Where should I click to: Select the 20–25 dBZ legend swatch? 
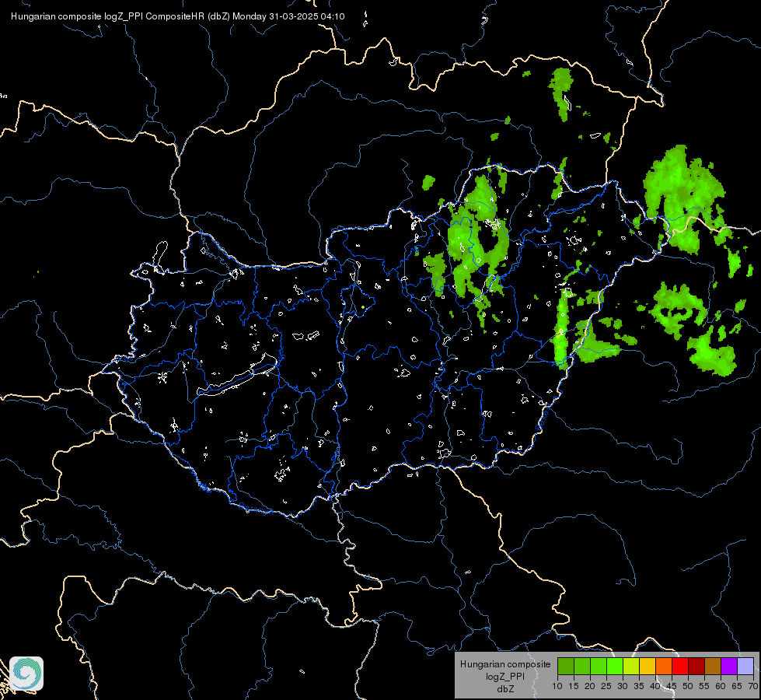599,666
